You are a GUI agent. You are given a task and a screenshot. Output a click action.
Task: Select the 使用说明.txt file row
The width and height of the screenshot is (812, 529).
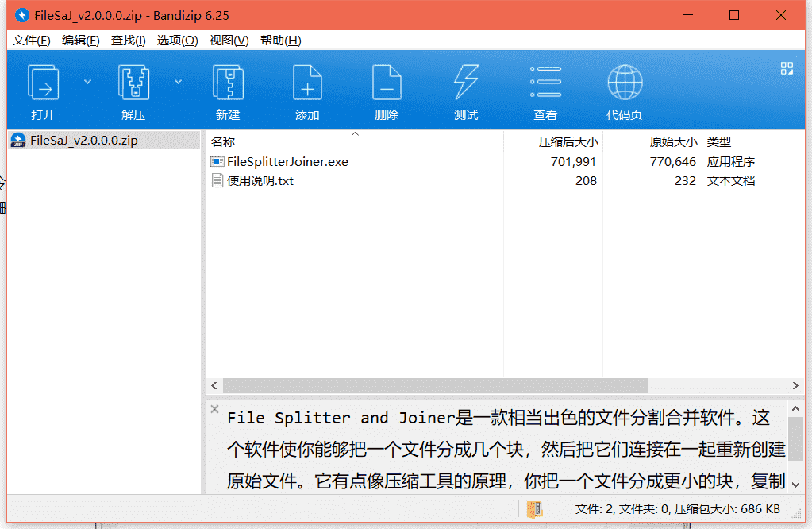506,181
